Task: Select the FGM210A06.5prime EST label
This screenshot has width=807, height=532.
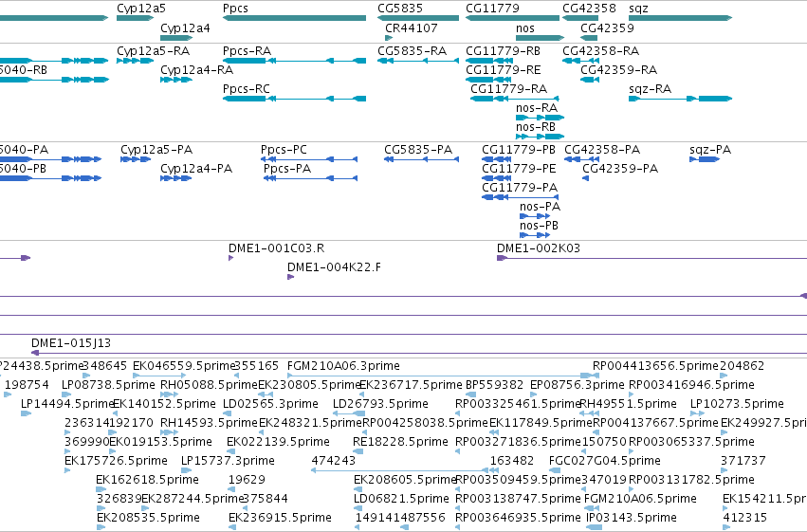Action: [640, 499]
